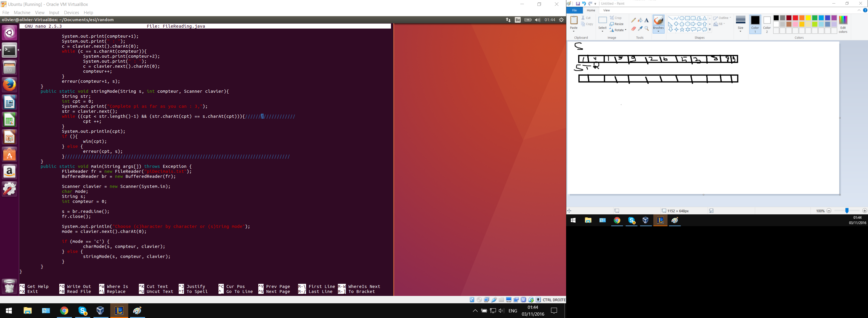Click zoom in plus button in Paint
868x318 pixels.
pyautogui.click(x=864, y=211)
